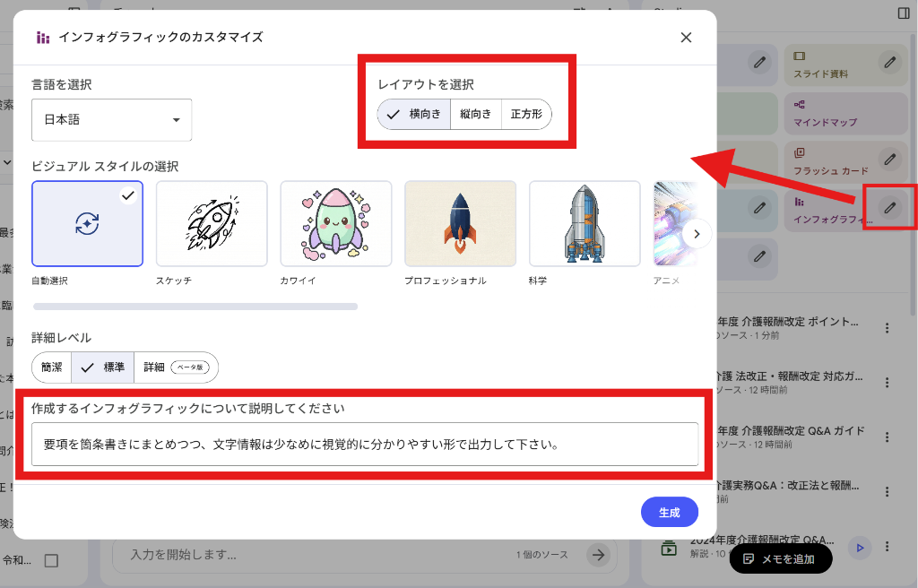
Task: Select 正方形 square layout
Action: point(526,114)
